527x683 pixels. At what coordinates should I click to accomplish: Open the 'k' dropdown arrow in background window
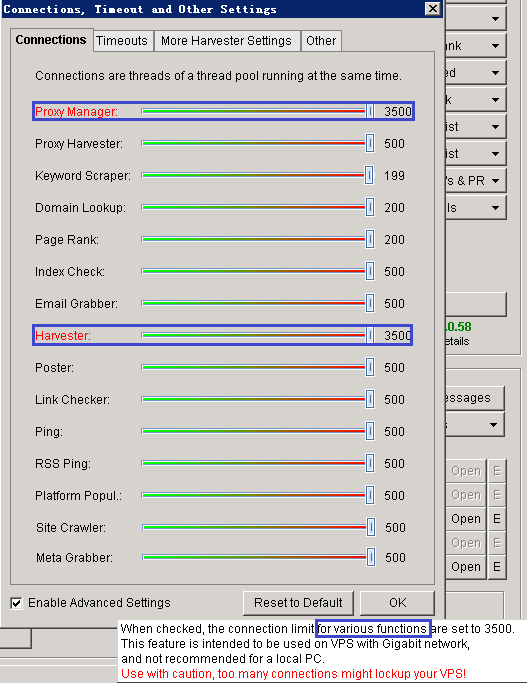click(495, 100)
